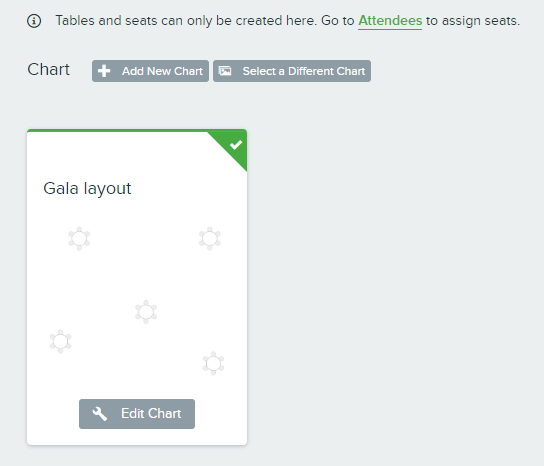The width and height of the screenshot is (544, 466).
Task: Open the Edit Chart button
Action: 137,414
